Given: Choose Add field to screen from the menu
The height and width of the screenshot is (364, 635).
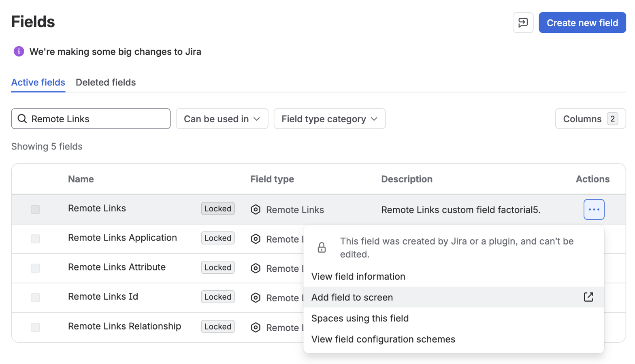Looking at the screenshot, I should 454,297.
